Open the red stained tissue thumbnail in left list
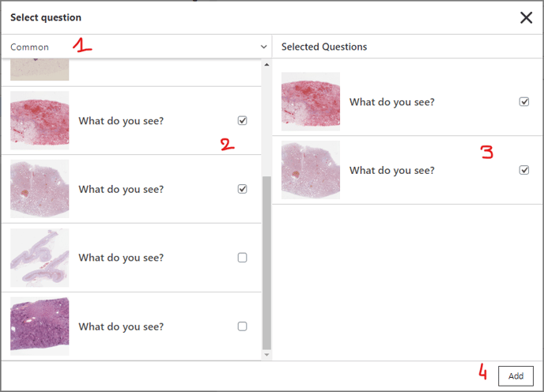 (x=40, y=120)
